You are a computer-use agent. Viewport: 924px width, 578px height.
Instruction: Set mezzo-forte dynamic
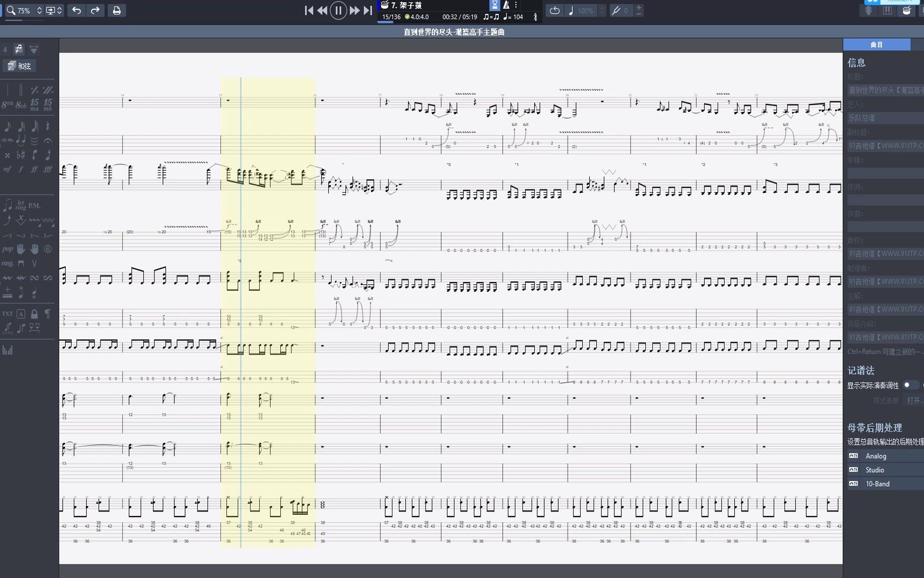[x=7, y=169]
